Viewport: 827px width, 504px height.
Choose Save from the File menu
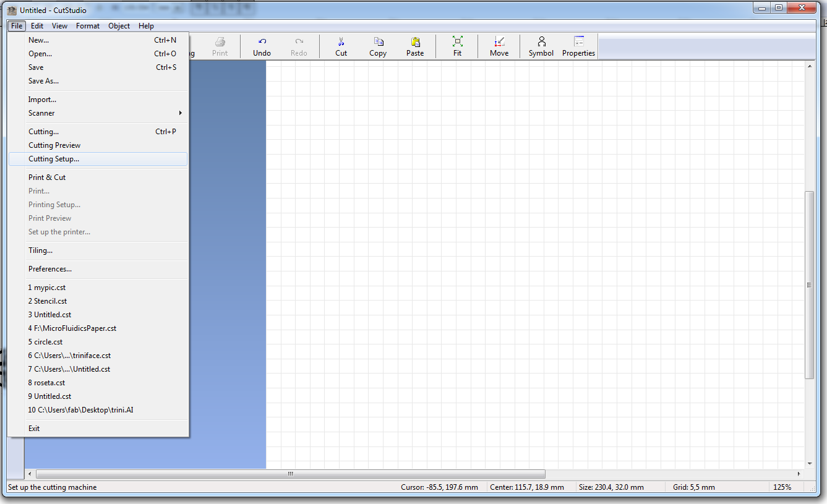(98, 67)
